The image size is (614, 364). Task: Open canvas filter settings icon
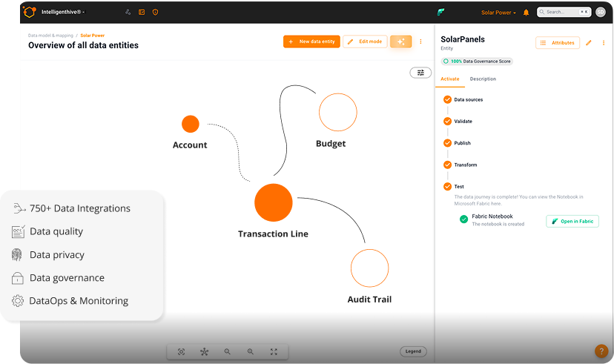[x=420, y=73]
